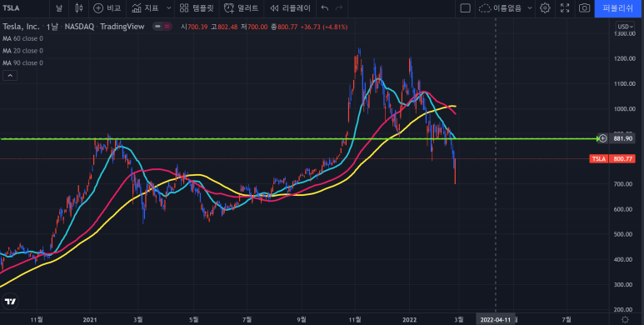Open time axis settings gear bottom right
644x325 pixels.
(x=625, y=319)
